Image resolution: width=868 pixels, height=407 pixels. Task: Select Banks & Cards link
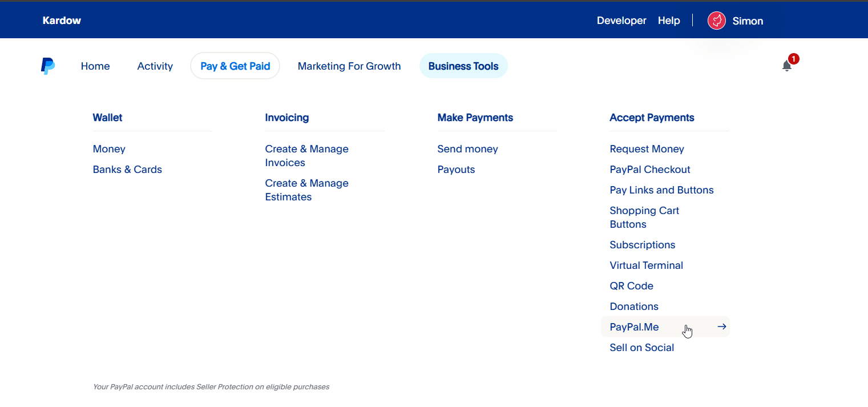[127, 170]
